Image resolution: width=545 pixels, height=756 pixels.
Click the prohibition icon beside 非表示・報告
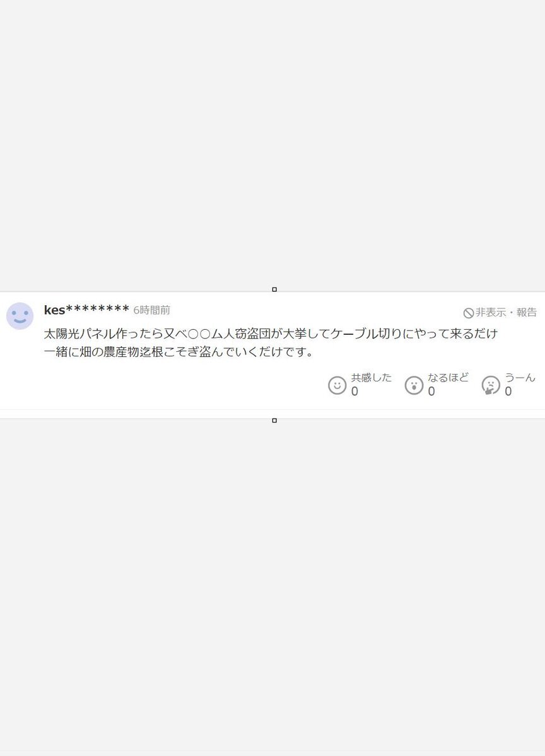coord(468,313)
